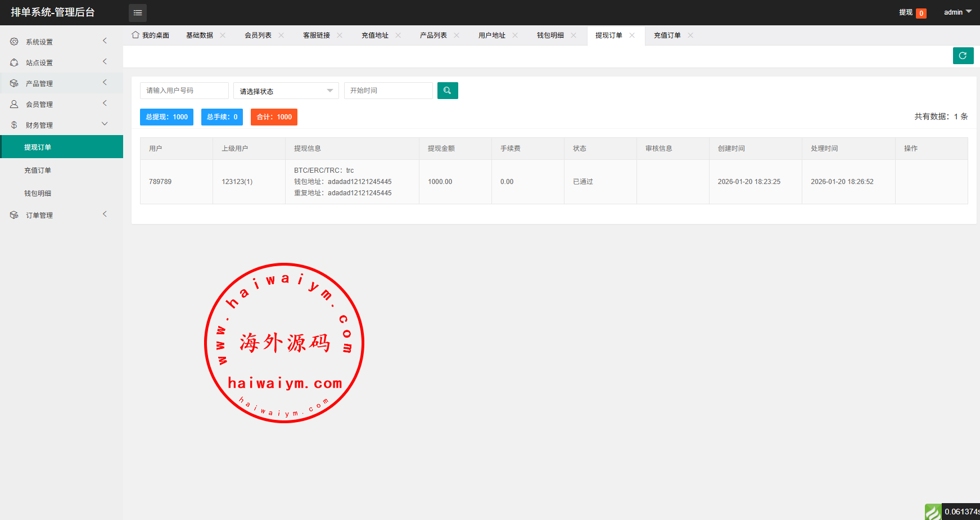Click the hamburger menu collapse icon
980x520 pixels.
pyautogui.click(x=138, y=13)
